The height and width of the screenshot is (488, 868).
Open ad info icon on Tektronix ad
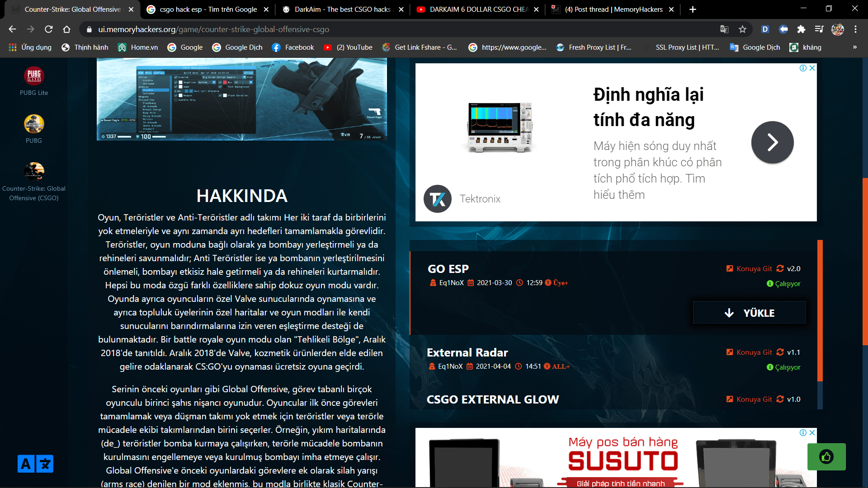coord(803,68)
